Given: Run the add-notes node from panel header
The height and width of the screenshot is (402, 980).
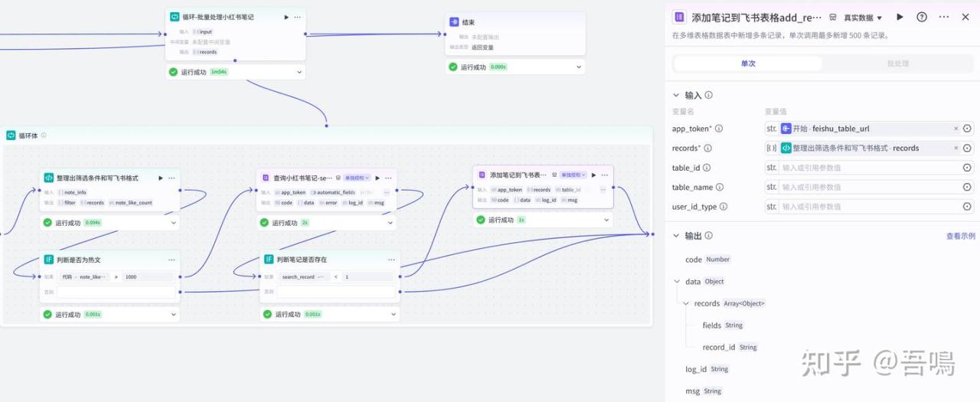Looking at the screenshot, I should pyautogui.click(x=900, y=17).
